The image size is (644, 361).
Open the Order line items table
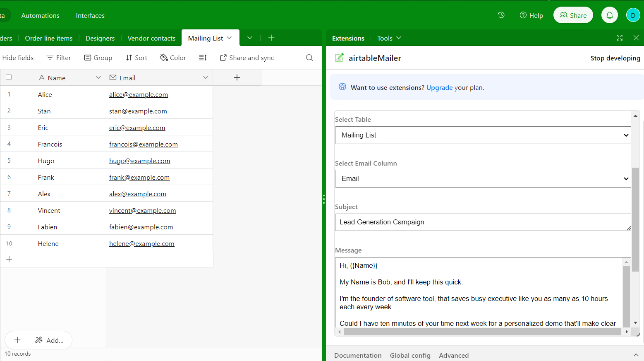49,38
